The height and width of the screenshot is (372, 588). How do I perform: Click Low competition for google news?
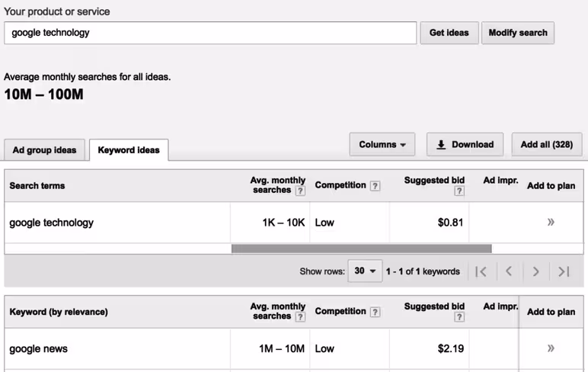pos(324,348)
